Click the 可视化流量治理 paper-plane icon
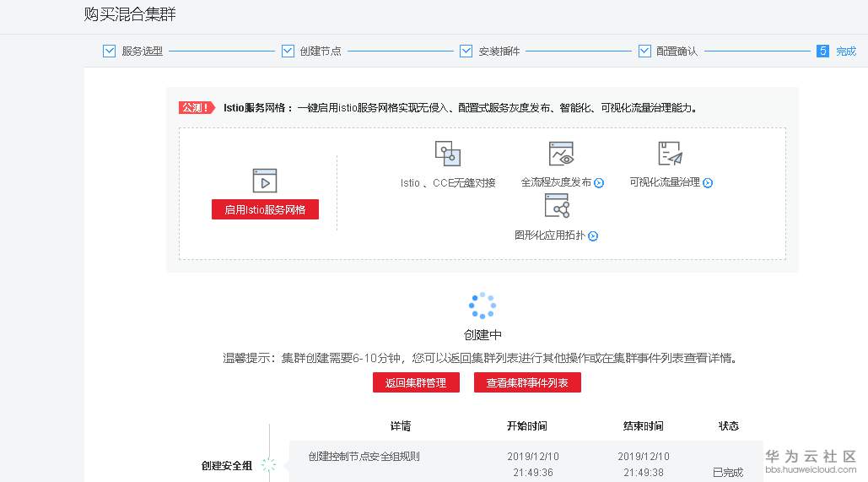The width and height of the screenshot is (868, 482). point(670,154)
